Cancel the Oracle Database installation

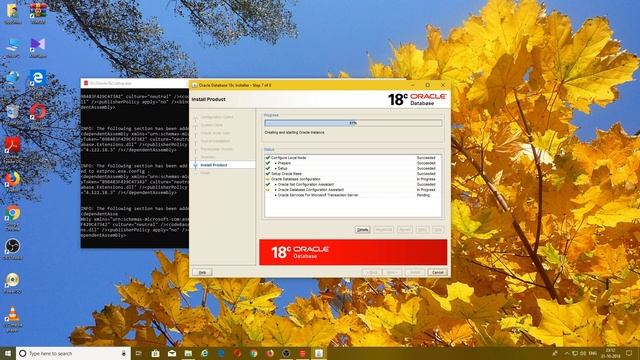pyautogui.click(x=438, y=272)
